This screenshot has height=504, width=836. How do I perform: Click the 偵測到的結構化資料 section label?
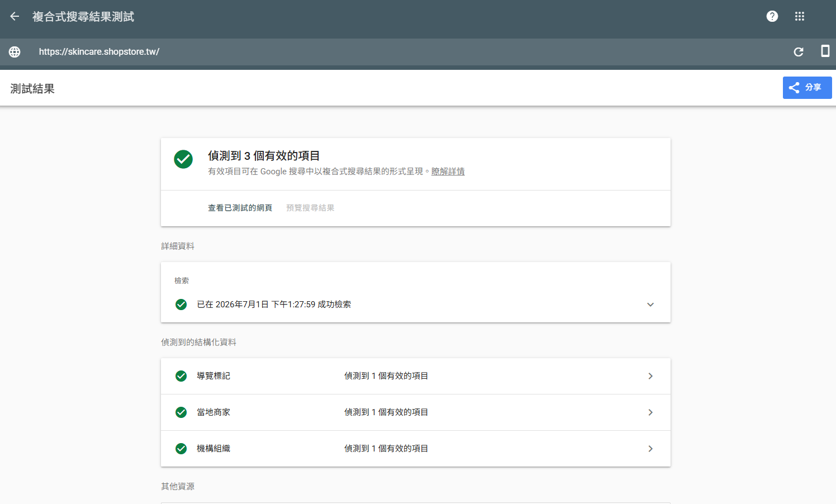click(198, 343)
